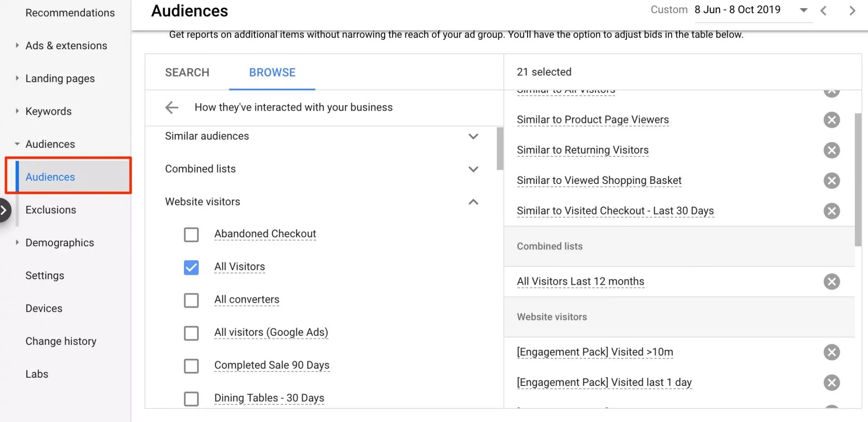Check the Abandoned Checkout checkbox

pos(191,234)
